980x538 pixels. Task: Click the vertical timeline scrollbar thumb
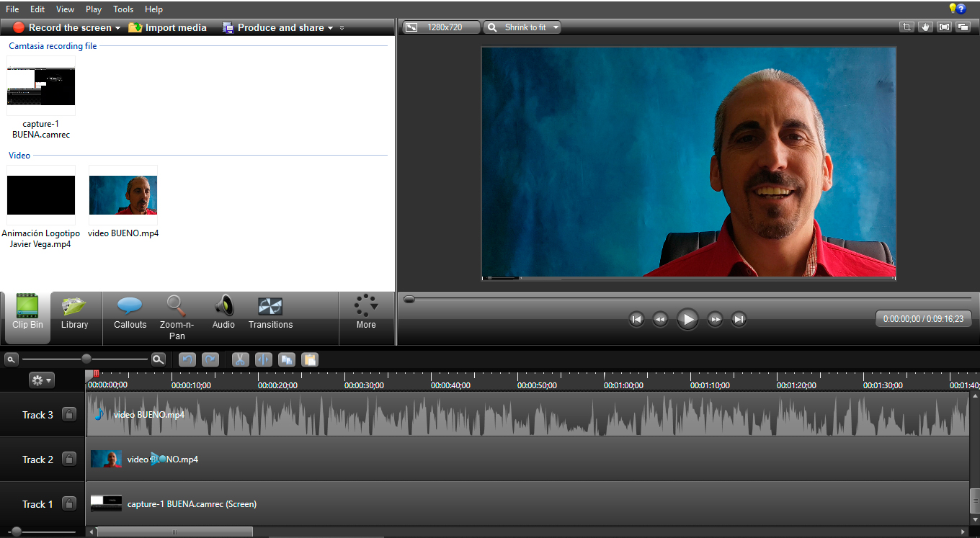(975, 501)
